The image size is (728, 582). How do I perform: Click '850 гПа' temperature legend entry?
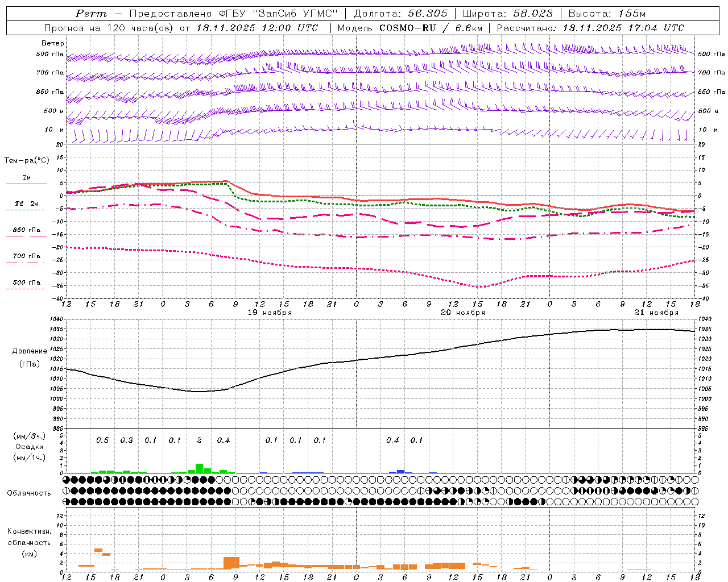pos(27,230)
